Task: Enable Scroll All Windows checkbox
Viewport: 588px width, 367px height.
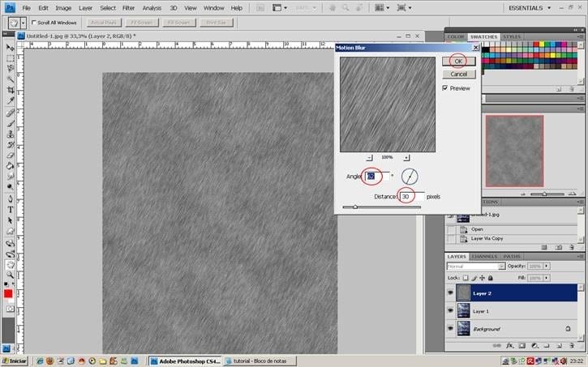Action: (34, 23)
